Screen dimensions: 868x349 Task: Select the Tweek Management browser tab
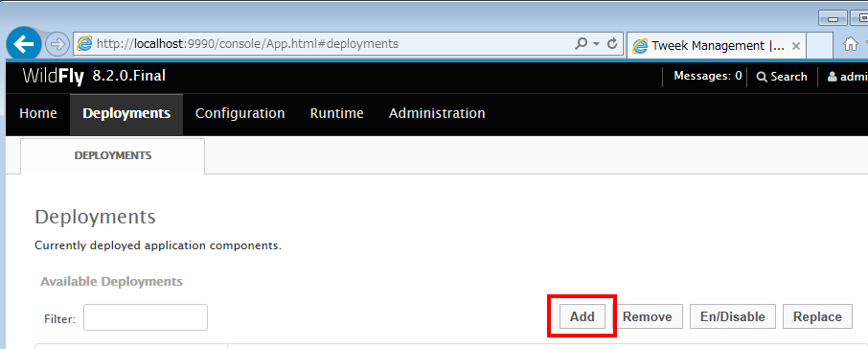click(x=717, y=45)
